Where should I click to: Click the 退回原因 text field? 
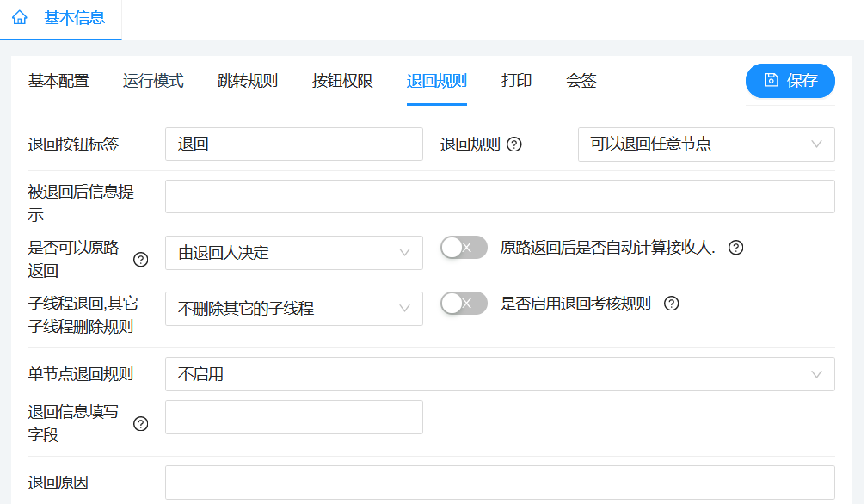click(x=500, y=482)
